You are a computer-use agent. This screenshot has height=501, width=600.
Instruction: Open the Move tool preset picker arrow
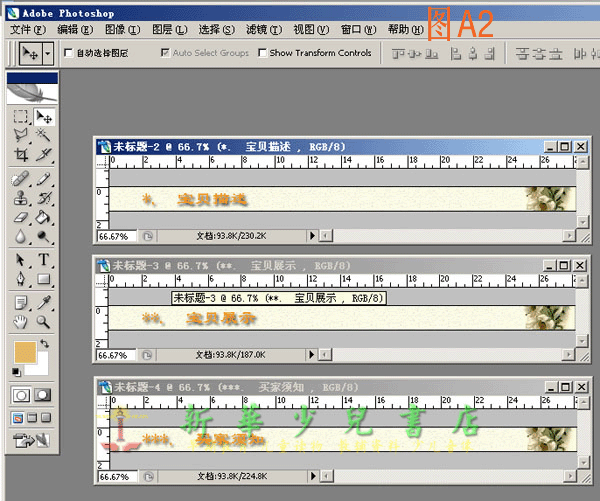click(47, 53)
